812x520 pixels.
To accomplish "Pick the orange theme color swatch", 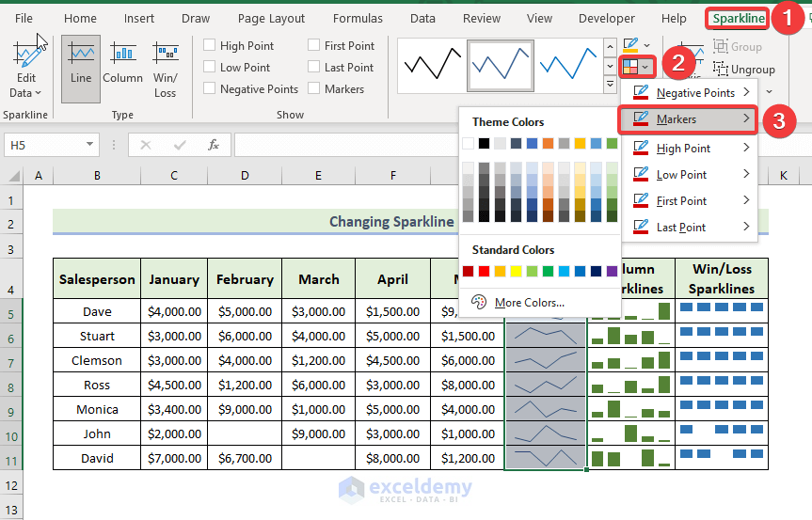I will coord(548,143).
